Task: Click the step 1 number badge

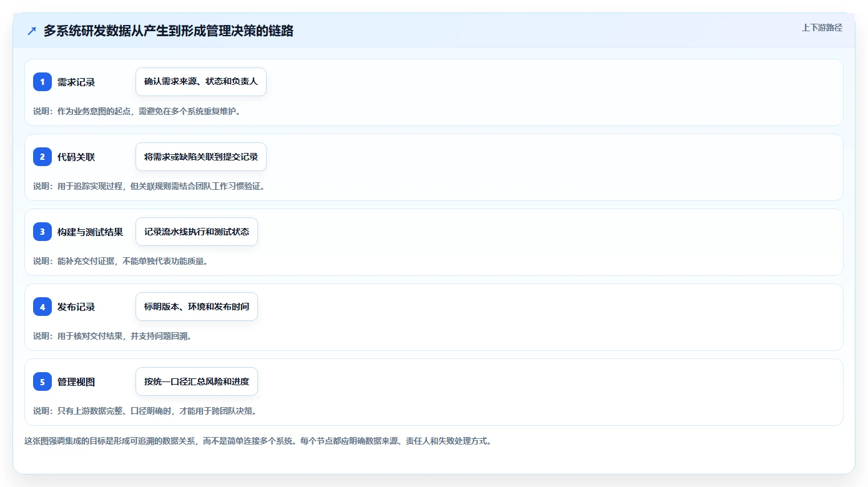Action: 42,82
